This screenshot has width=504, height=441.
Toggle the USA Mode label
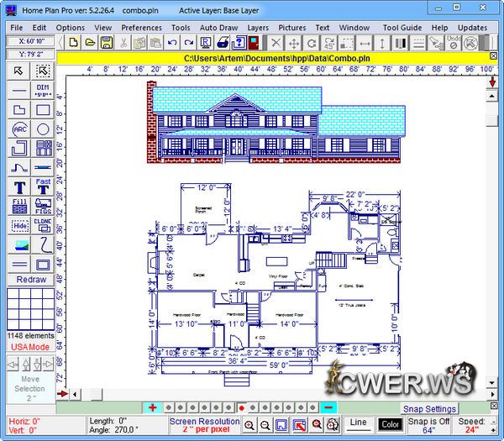tap(30, 347)
